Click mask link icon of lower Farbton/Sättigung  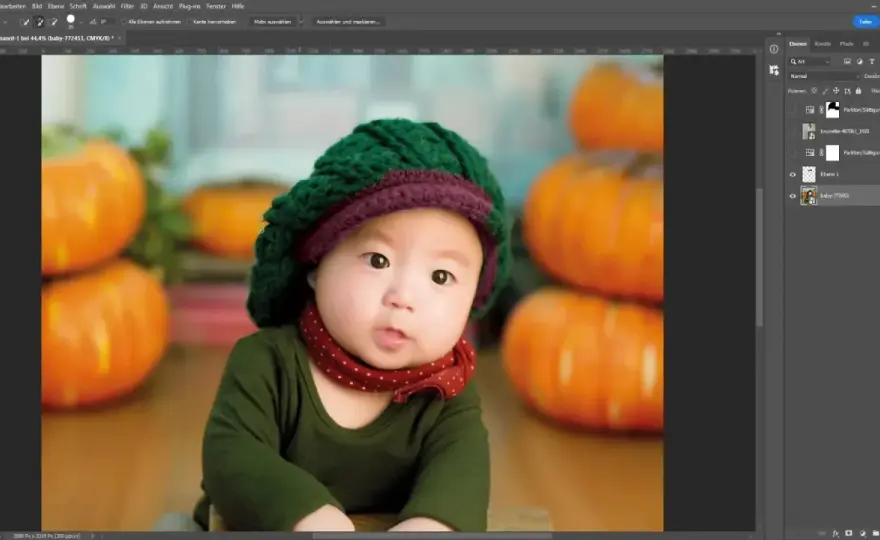(x=821, y=153)
